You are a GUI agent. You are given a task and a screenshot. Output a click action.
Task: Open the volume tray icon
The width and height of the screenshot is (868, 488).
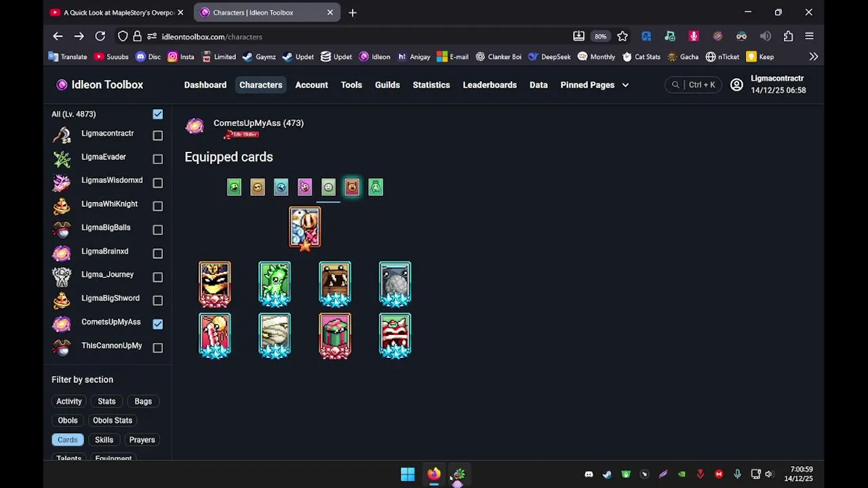(768, 474)
